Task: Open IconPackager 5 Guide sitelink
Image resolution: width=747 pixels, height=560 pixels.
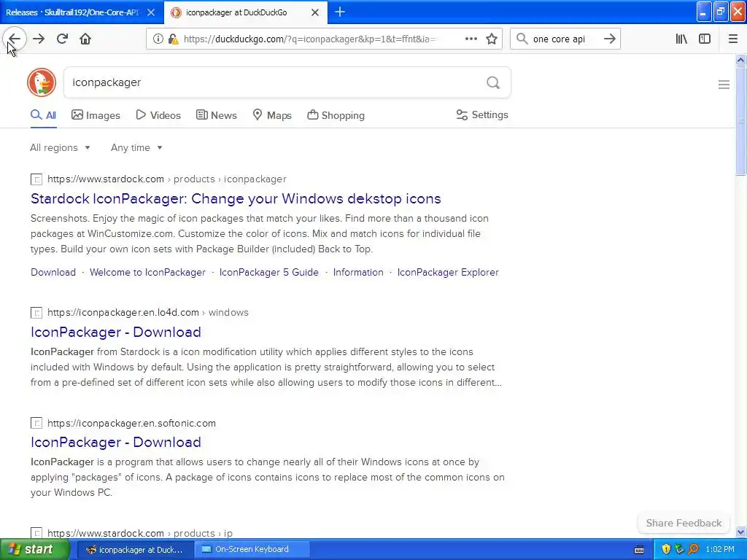Action: coord(268,273)
